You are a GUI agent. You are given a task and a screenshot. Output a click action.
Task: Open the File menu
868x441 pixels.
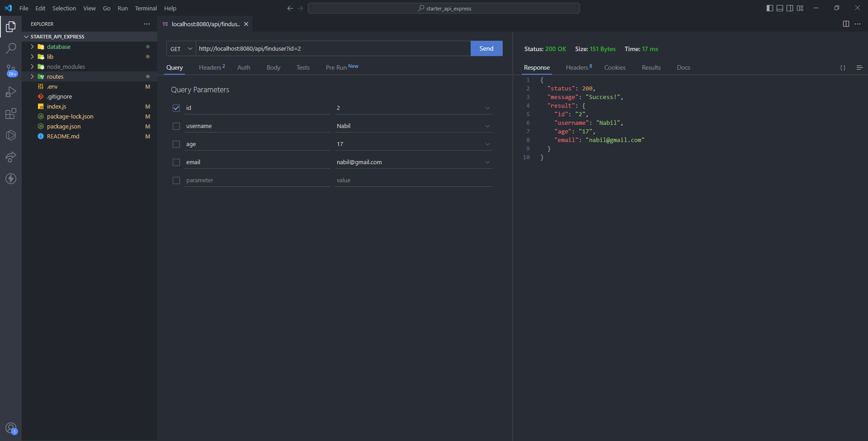point(24,8)
